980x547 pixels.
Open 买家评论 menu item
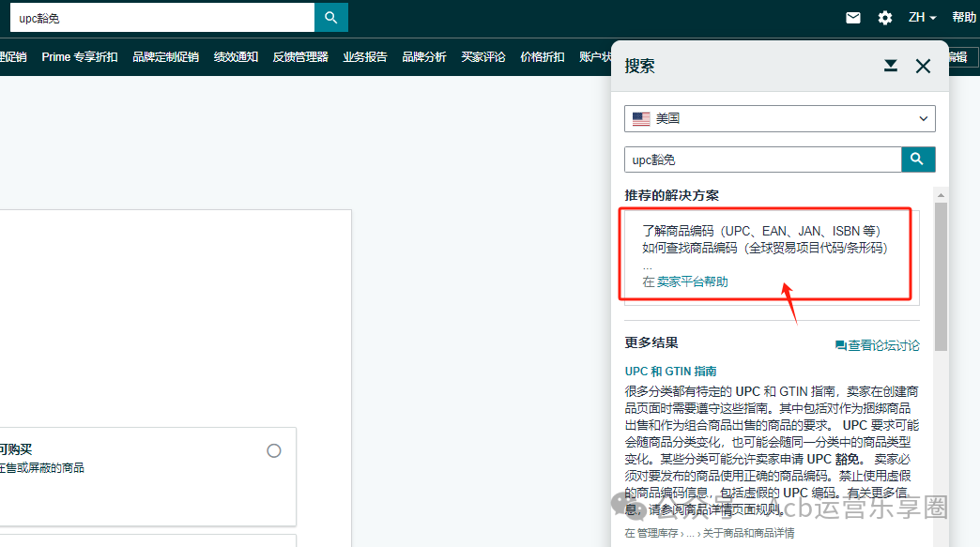[483, 57]
